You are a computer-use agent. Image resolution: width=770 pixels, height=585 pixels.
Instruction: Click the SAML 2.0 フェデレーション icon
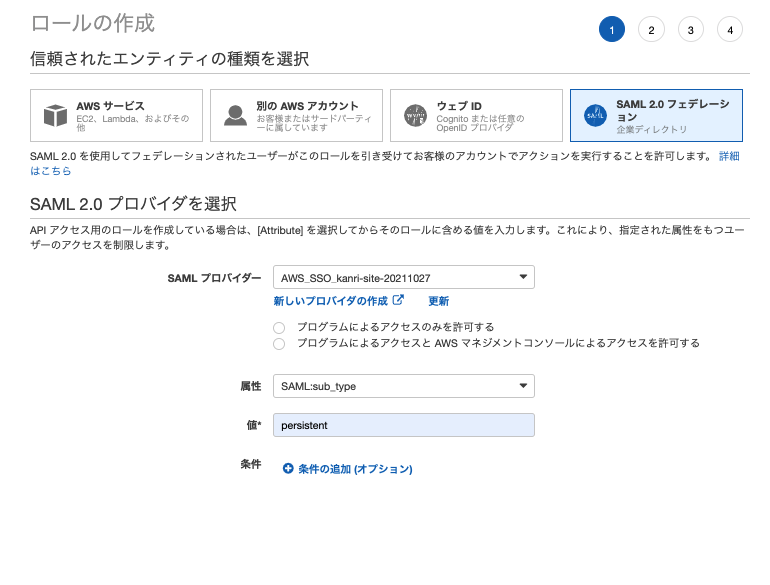point(595,115)
